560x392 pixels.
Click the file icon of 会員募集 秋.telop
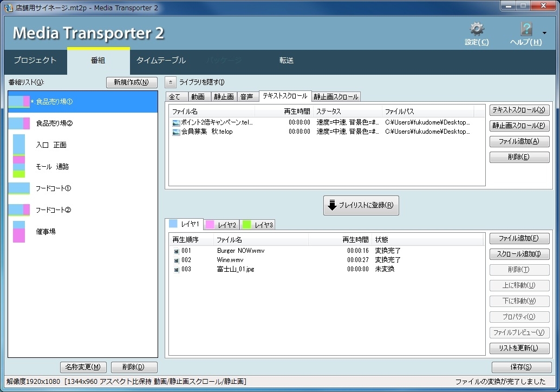(x=175, y=132)
